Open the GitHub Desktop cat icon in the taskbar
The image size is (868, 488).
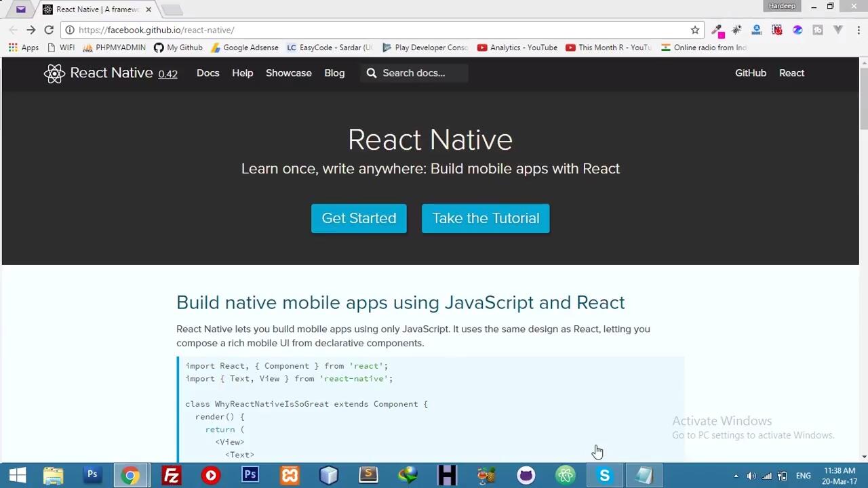[526, 475]
